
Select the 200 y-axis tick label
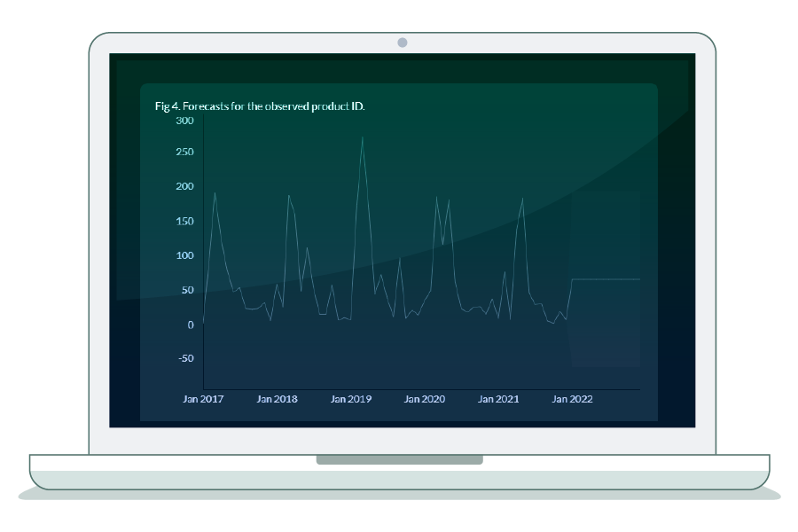184,186
